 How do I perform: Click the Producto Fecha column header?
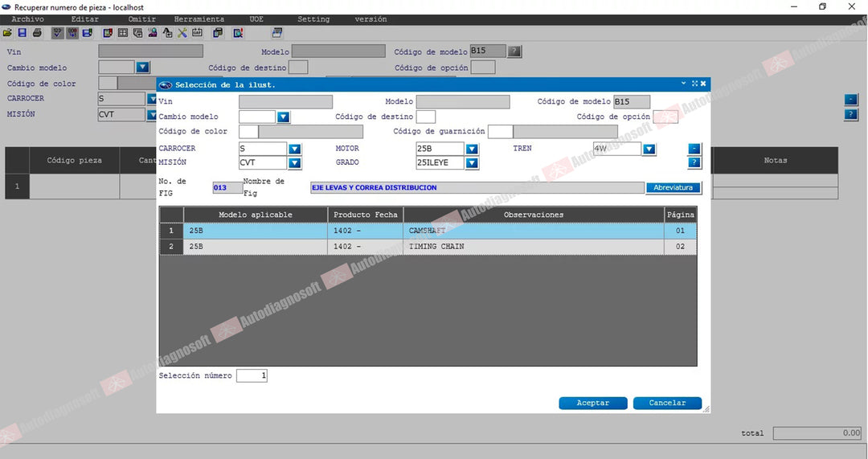(366, 215)
